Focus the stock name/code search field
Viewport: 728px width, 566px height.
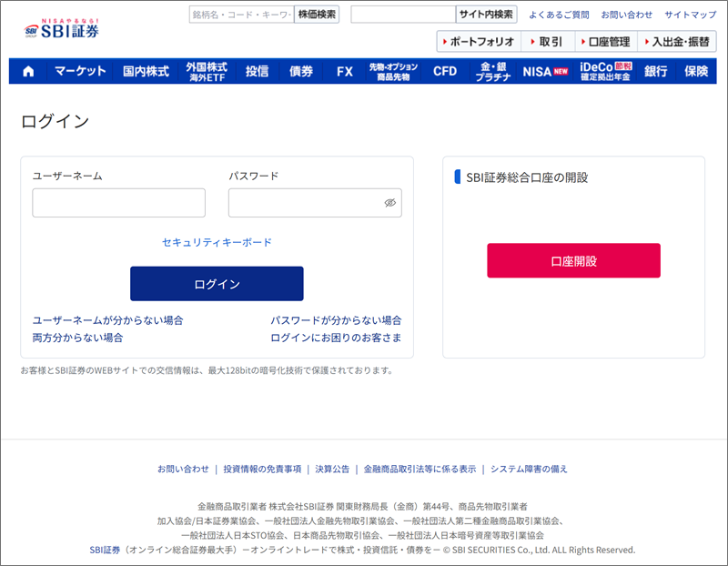point(242,15)
